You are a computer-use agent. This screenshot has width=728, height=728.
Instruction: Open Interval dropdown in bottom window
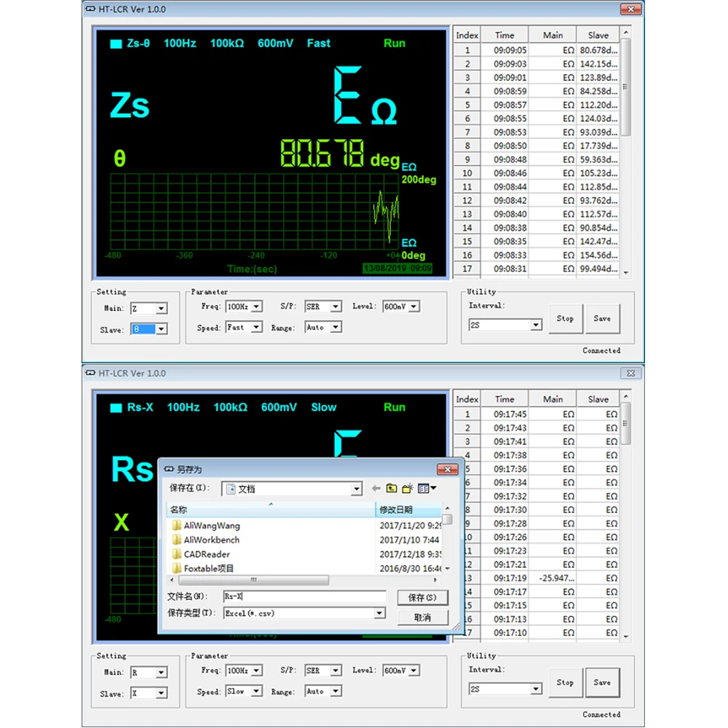pos(536,689)
